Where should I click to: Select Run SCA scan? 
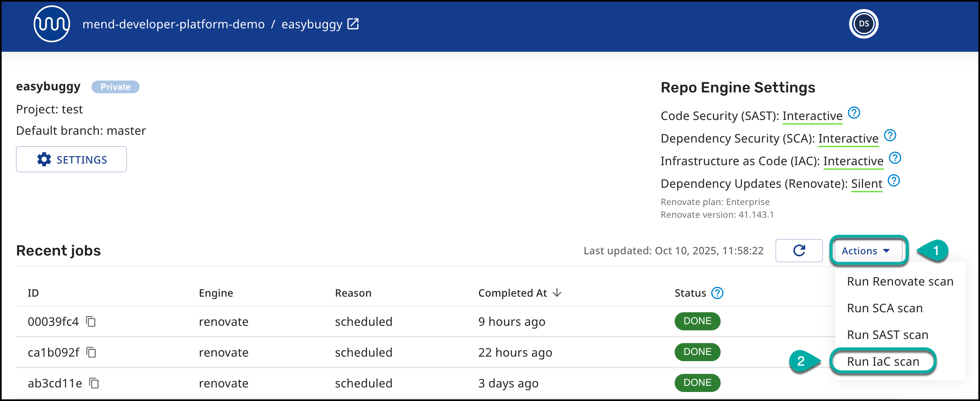900,308
